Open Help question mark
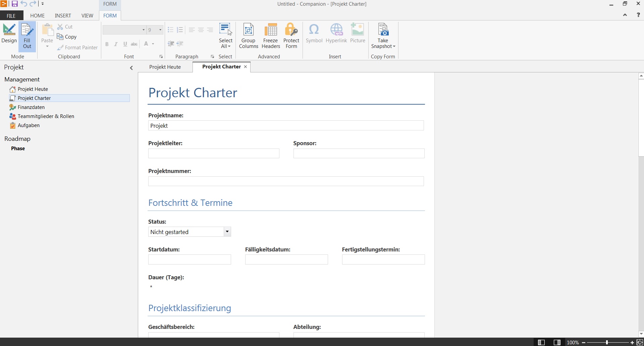Viewport: 644px width, 346px height. (638, 15)
